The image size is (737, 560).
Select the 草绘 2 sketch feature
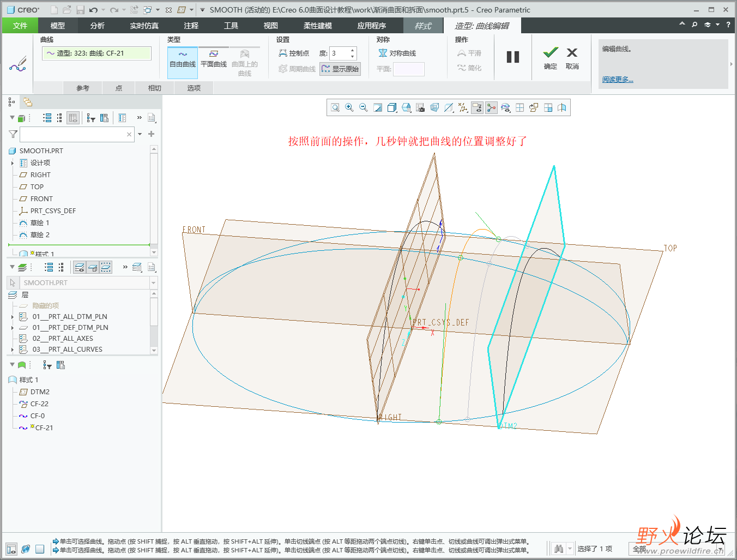pos(40,235)
